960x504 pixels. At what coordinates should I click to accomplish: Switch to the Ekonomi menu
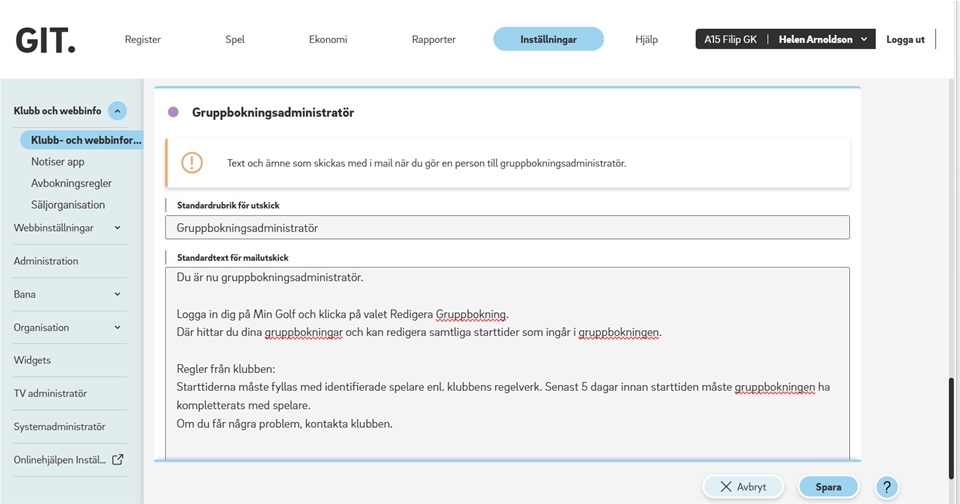[x=328, y=40]
